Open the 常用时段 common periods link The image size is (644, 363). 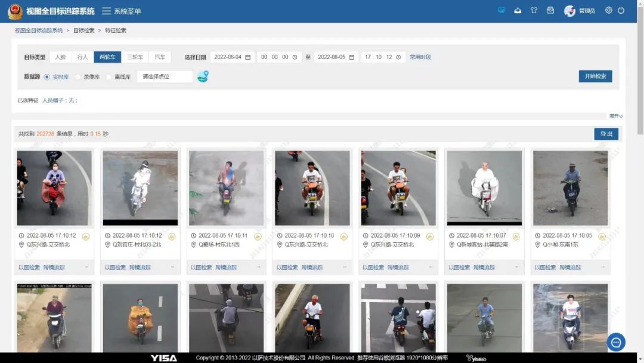click(420, 57)
